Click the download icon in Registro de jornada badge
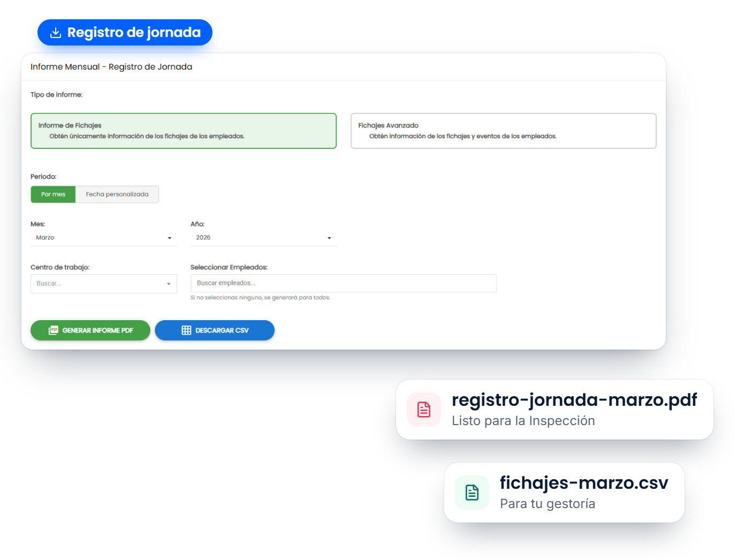The height and width of the screenshot is (560, 737). click(x=56, y=33)
